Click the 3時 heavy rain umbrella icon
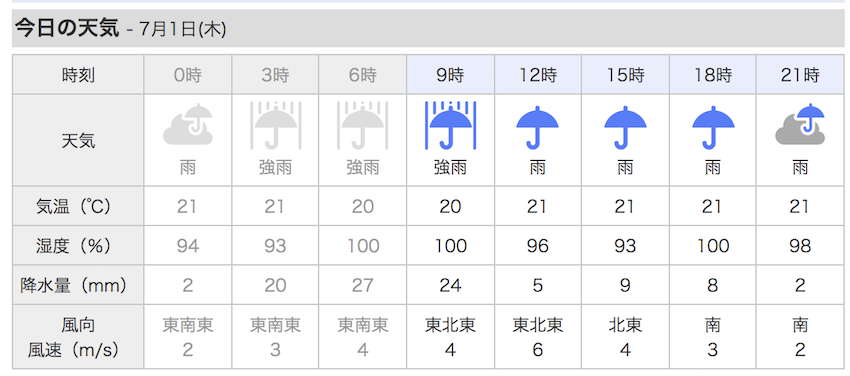 [x=275, y=125]
